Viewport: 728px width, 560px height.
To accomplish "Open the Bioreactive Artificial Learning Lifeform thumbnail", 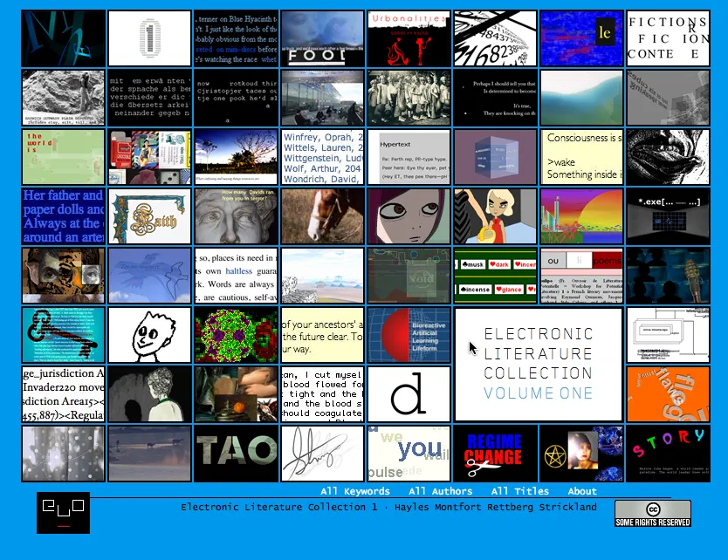I will (x=409, y=335).
